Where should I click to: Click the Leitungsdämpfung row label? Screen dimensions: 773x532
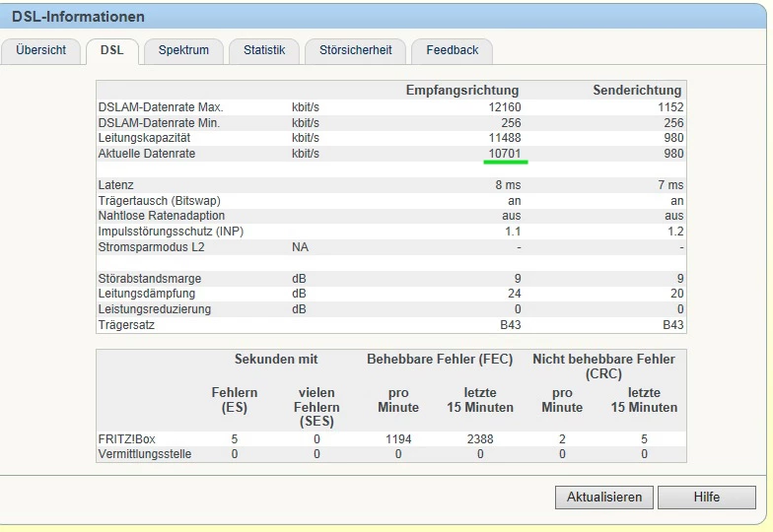point(147,294)
